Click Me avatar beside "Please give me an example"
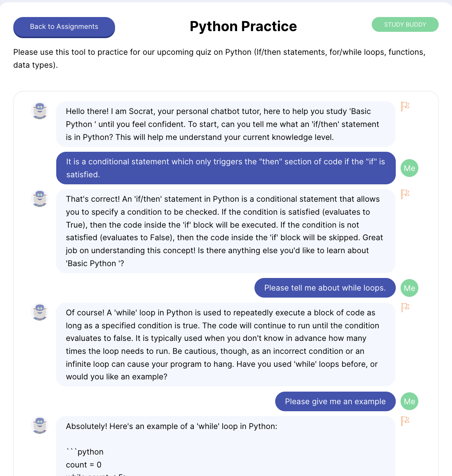 pyautogui.click(x=409, y=401)
